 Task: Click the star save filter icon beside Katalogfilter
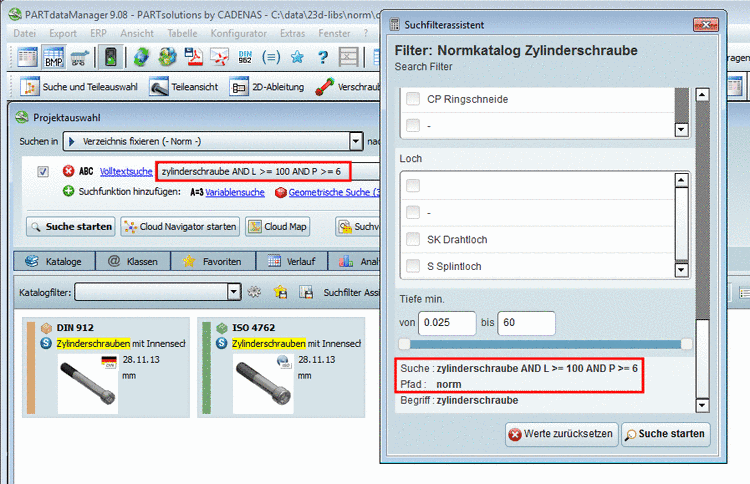tap(280, 292)
